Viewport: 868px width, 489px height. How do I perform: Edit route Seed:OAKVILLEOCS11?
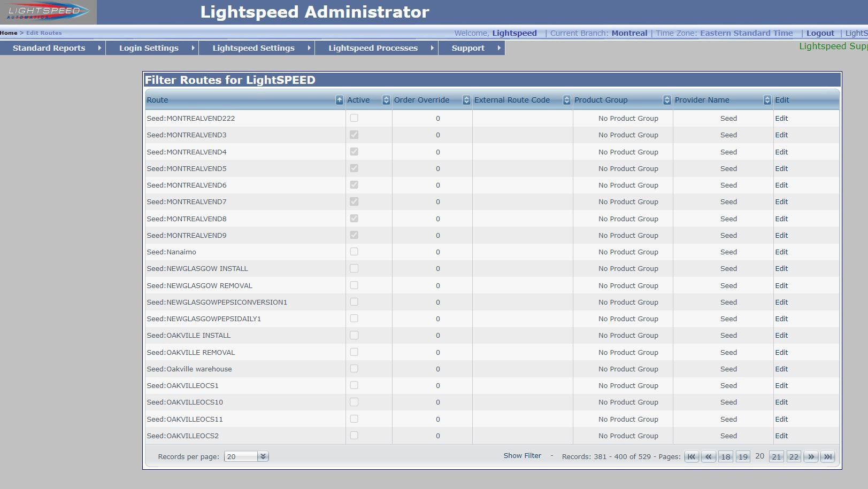click(781, 419)
